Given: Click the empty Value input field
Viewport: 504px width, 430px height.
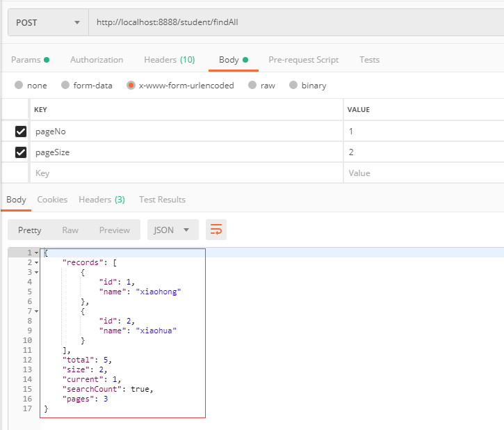Looking at the screenshot, I should [423, 173].
